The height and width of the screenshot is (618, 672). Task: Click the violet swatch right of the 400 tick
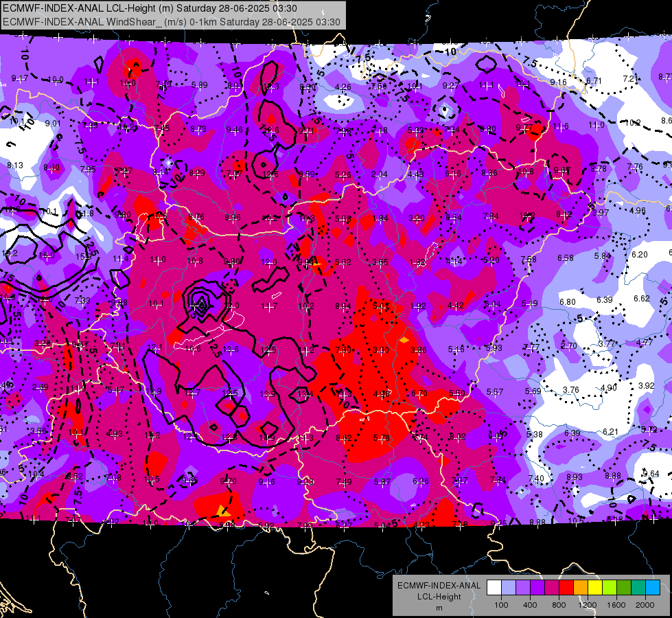[537, 587]
